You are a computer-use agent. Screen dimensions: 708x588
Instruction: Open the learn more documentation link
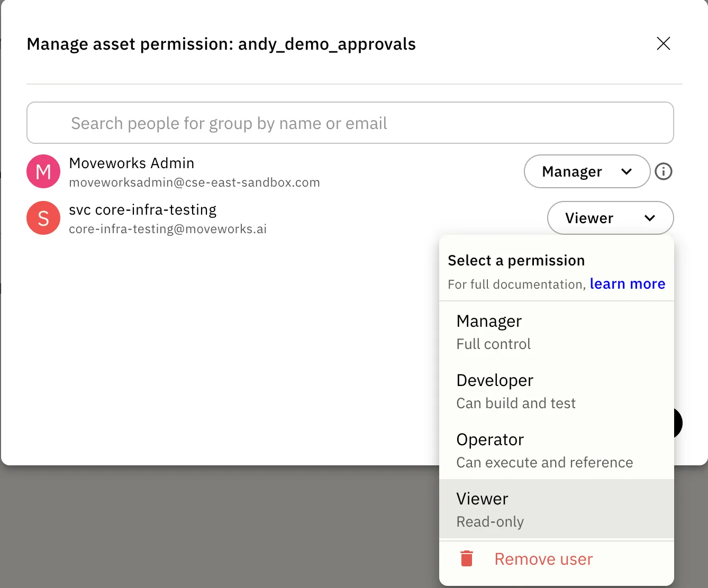(x=628, y=284)
